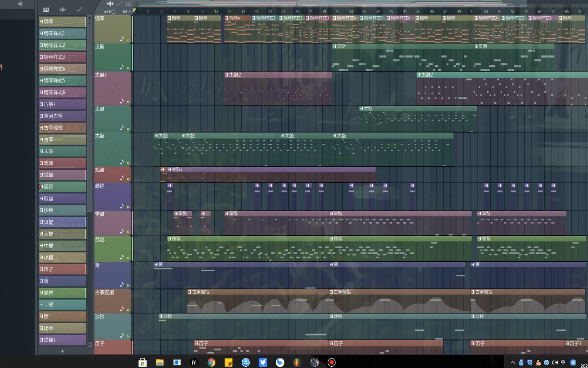Open File Explorer from taskbar
The image size is (588, 368).
160,363
